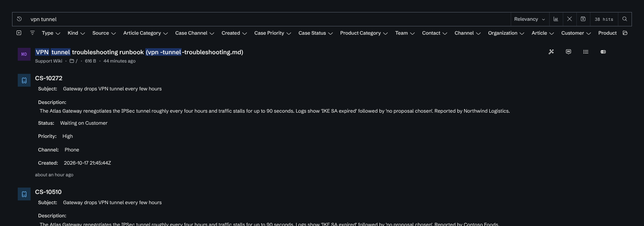This screenshot has height=226, width=644.
Task: Expand the Case Channel filter
Action: tap(195, 33)
